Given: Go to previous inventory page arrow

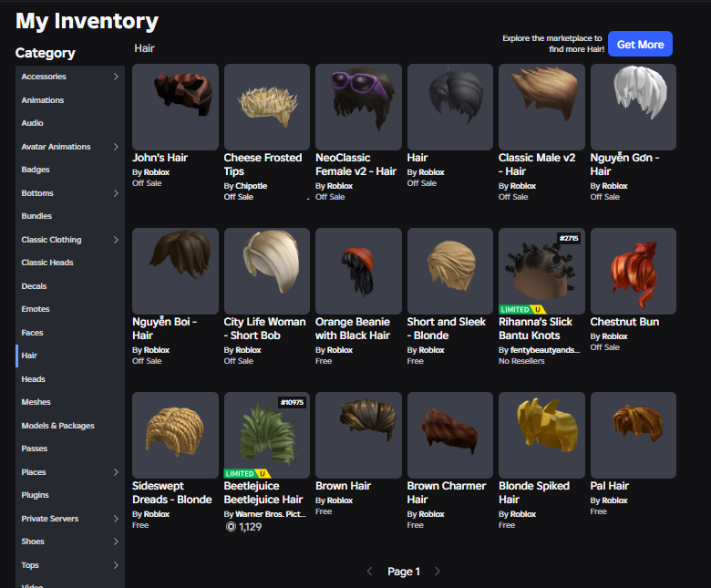Looking at the screenshot, I should tap(369, 572).
